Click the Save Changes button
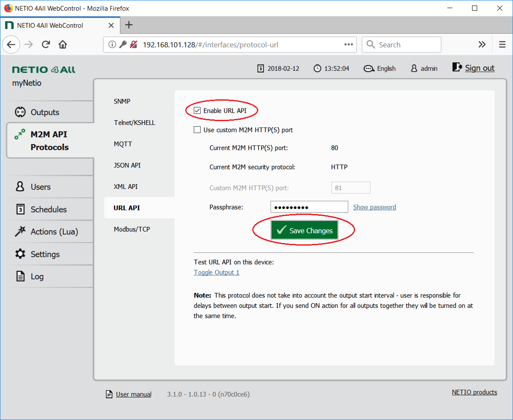 pos(304,231)
